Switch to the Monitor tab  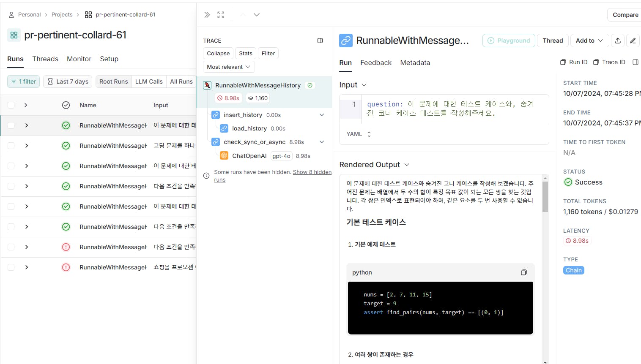click(79, 59)
